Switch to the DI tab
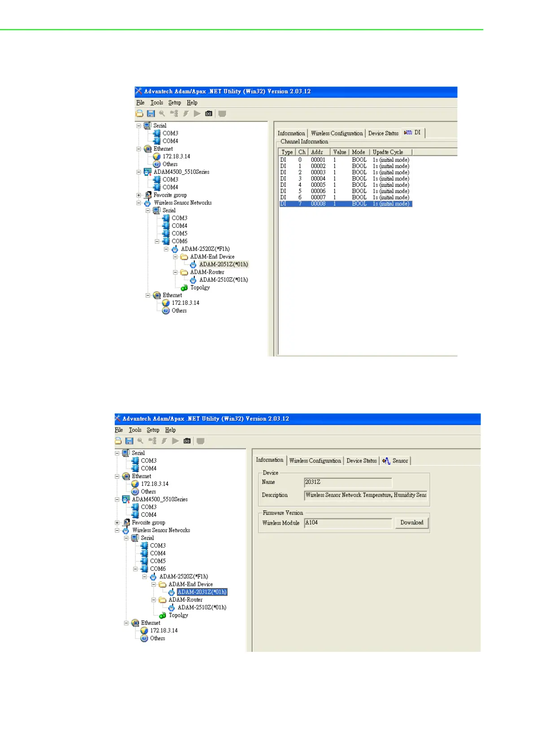The height and width of the screenshot is (756, 534). coord(413,133)
